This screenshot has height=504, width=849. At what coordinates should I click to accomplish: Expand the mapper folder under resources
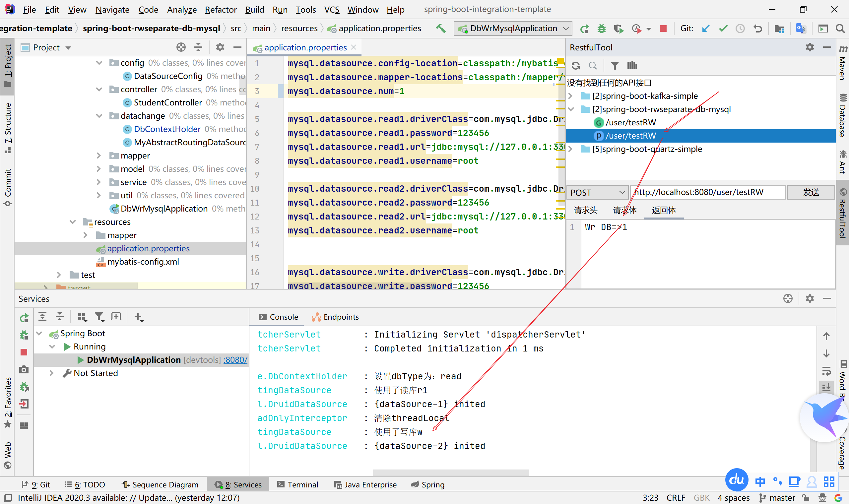[86, 235]
